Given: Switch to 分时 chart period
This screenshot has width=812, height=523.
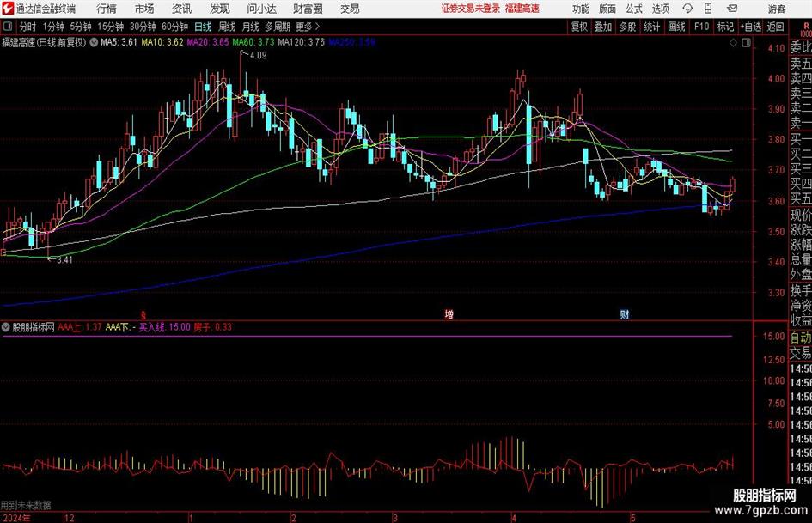Looking at the screenshot, I should click(x=28, y=27).
